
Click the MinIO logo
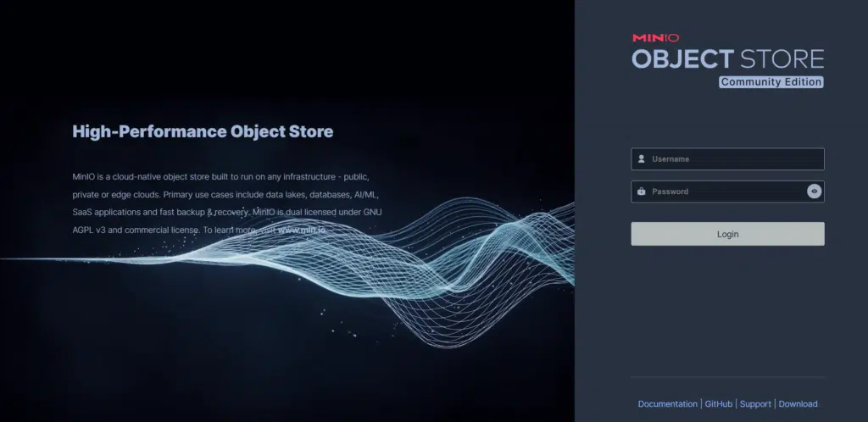[x=655, y=37]
